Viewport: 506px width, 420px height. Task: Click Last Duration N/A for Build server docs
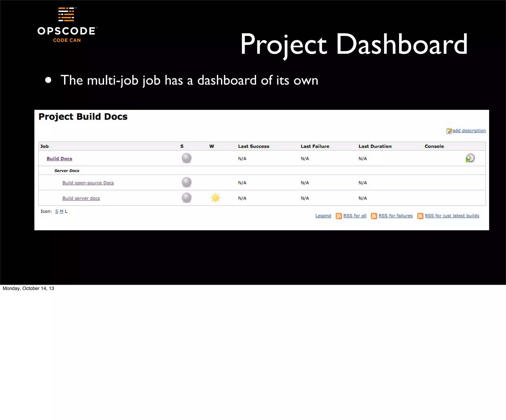tap(363, 198)
